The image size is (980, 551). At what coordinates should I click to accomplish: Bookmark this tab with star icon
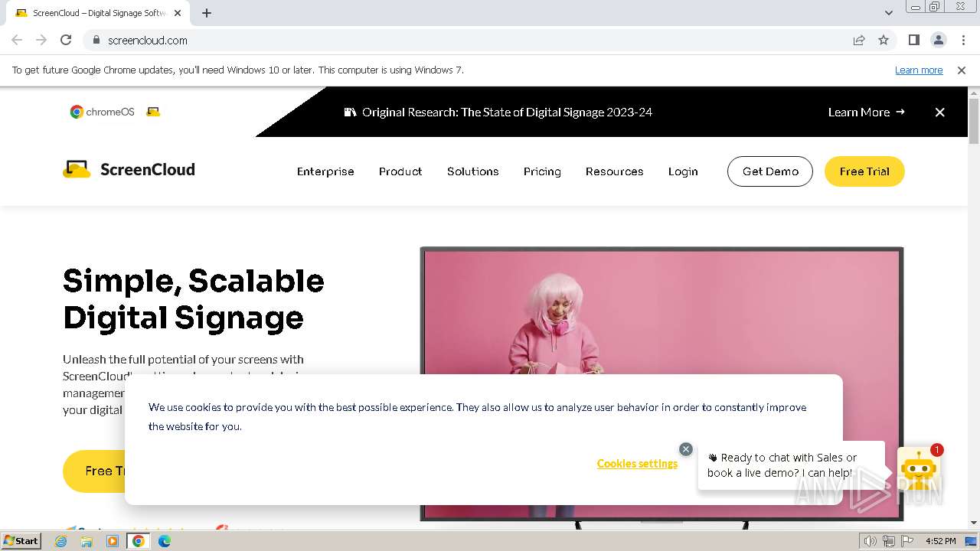click(884, 40)
